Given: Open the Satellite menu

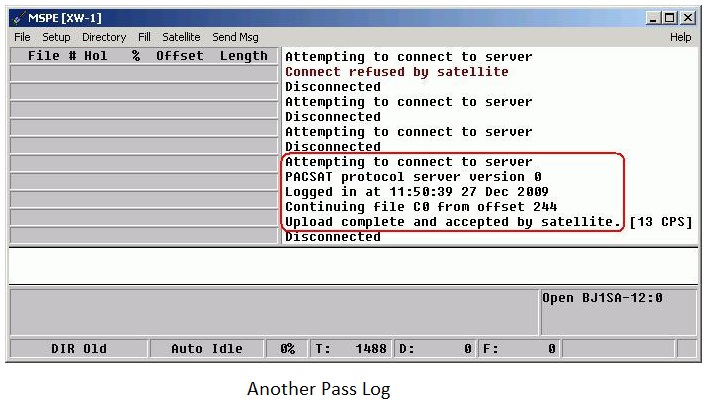Looking at the screenshot, I should 181,37.
